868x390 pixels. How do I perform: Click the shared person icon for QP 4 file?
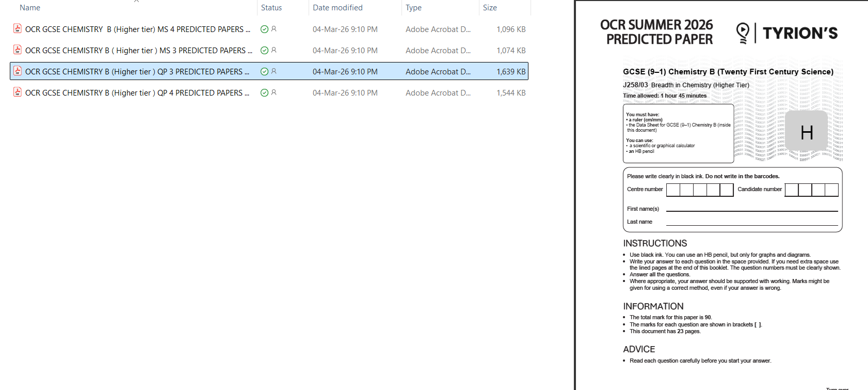click(x=274, y=92)
